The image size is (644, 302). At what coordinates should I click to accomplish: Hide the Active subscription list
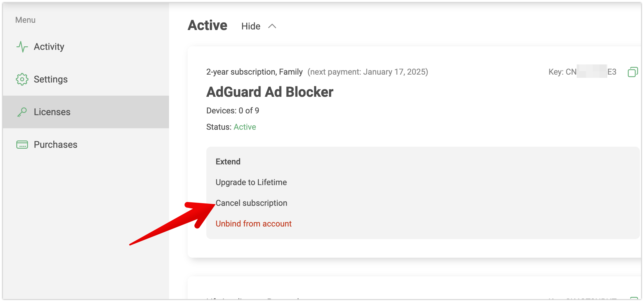point(251,26)
